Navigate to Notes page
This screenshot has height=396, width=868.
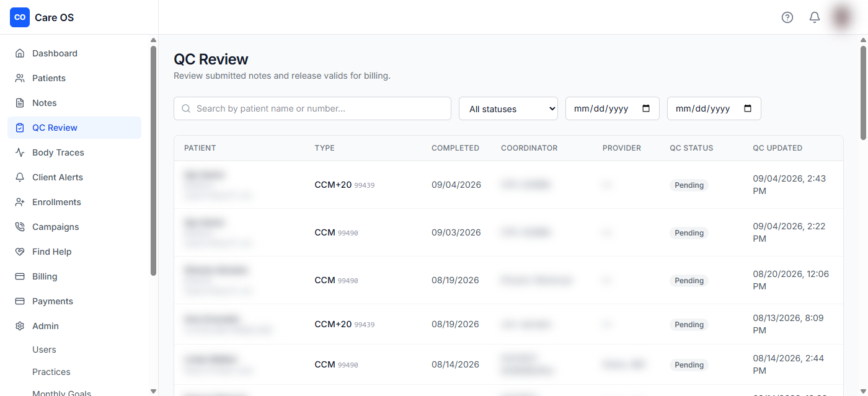point(74,103)
